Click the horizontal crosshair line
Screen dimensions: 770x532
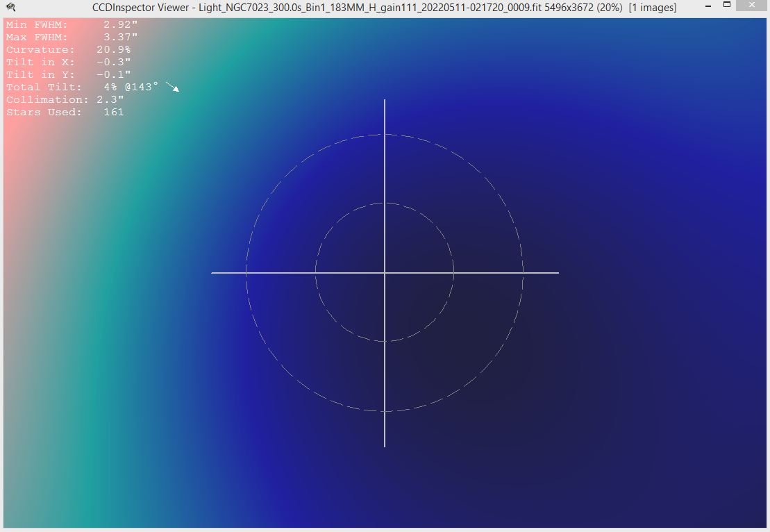(264, 273)
